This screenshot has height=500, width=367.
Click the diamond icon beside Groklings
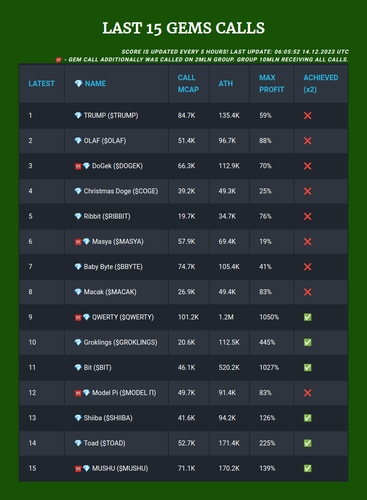click(78, 342)
